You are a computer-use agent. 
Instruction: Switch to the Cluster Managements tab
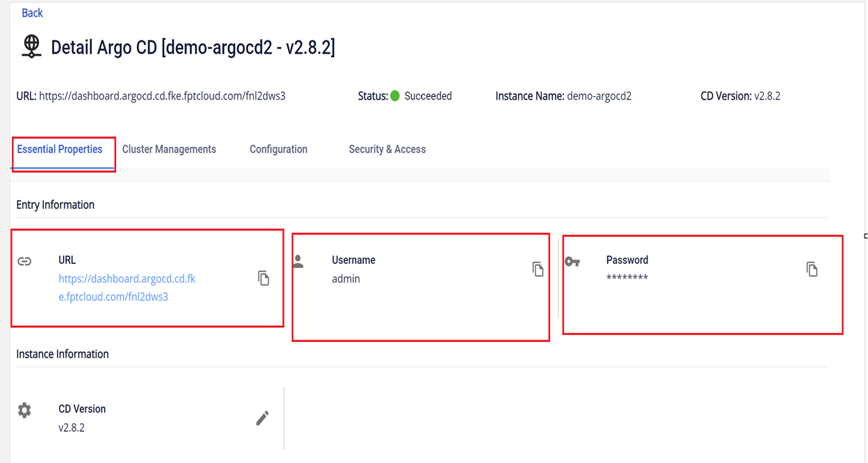point(169,149)
